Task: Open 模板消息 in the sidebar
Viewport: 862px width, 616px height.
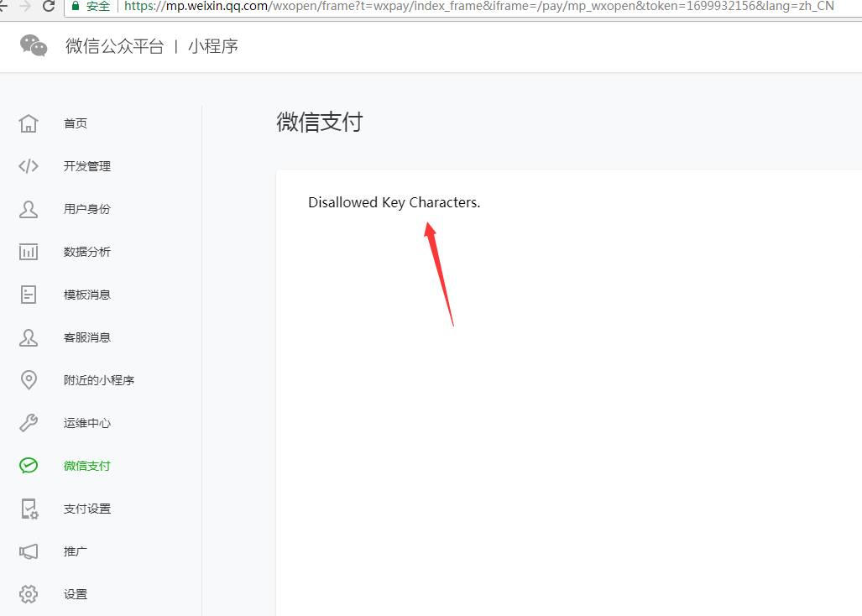Action: click(x=86, y=295)
